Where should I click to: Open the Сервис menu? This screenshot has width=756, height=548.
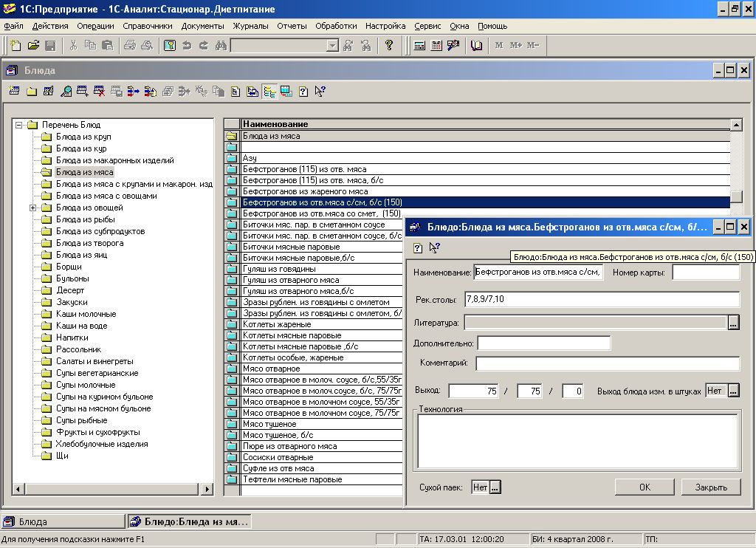[x=427, y=26]
